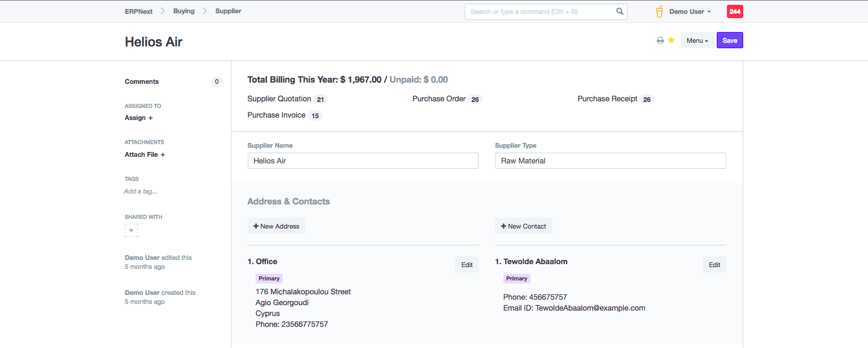868x348 pixels.
Task: Click the Demo User avatar icon
Action: pos(659,11)
